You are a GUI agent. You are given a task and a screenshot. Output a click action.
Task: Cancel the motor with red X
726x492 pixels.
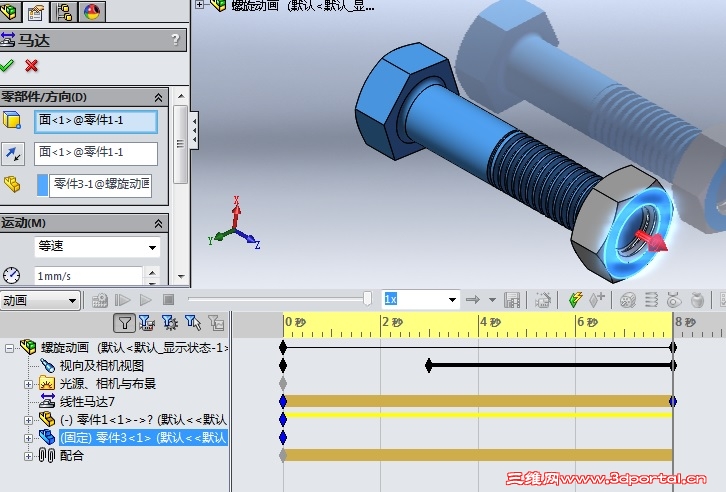[31, 66]
